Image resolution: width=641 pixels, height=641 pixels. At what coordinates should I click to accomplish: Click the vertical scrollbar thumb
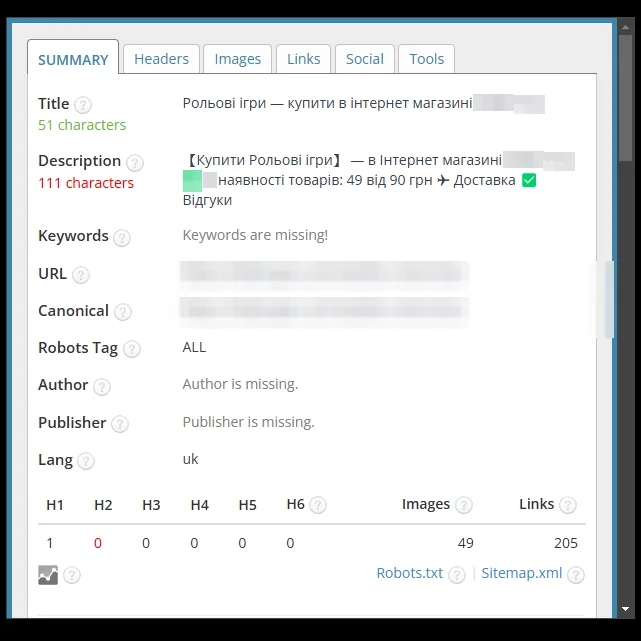(625, 98)
